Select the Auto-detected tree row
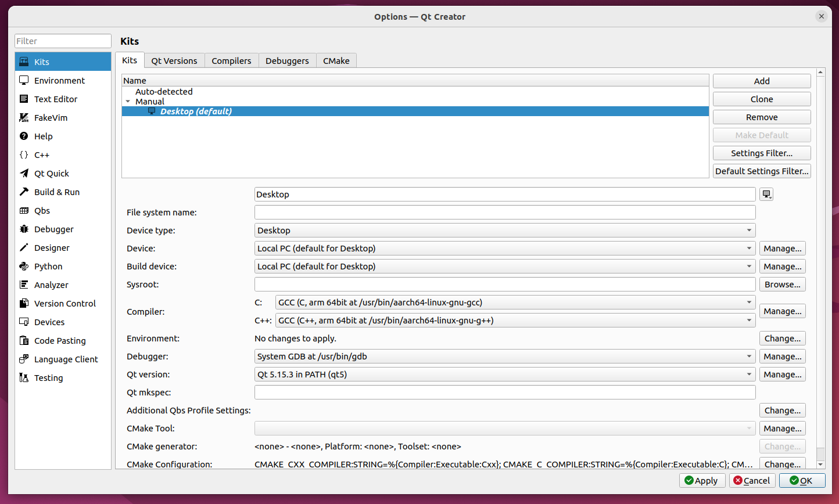839x504 pixels. pyautogui.click(x=415, y=92)
